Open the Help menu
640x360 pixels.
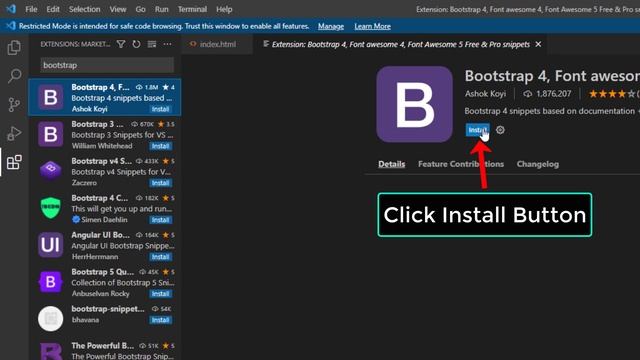pos(224,9)
